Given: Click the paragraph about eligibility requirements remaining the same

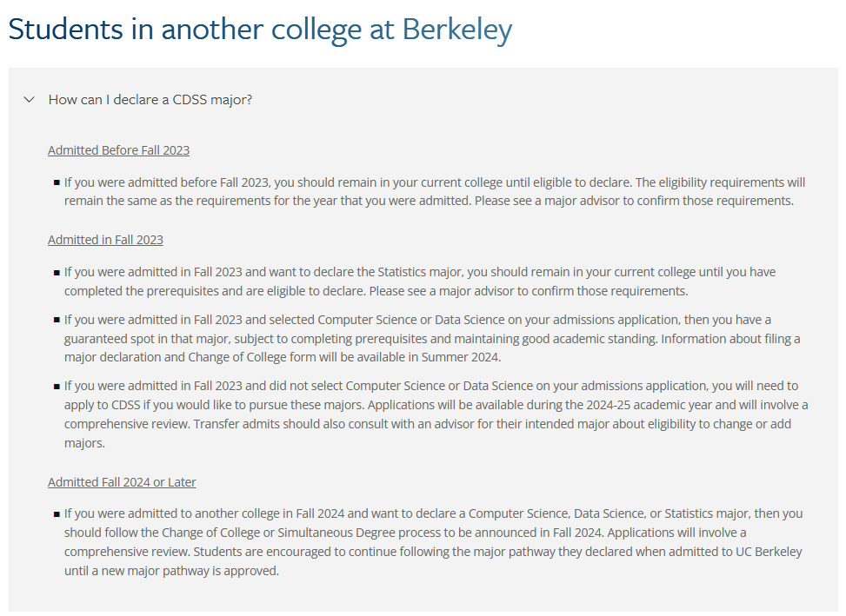Looking at the screenshot, I should [435, 191].
